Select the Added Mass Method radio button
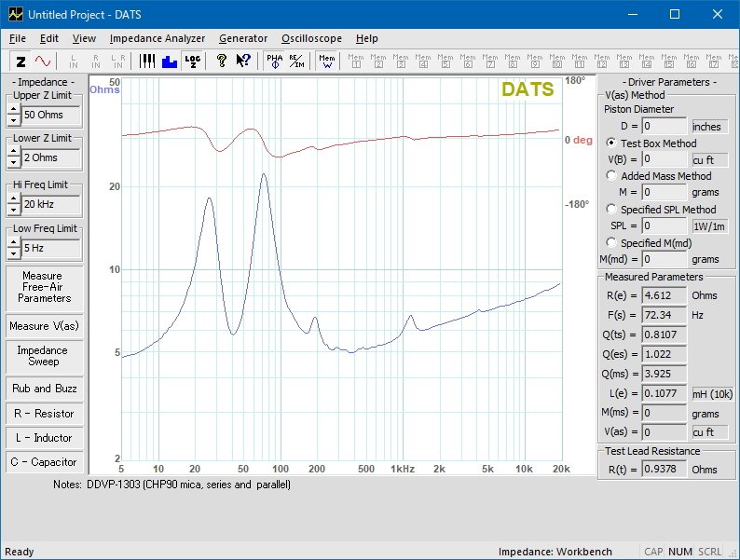 [x=611, y=175]
